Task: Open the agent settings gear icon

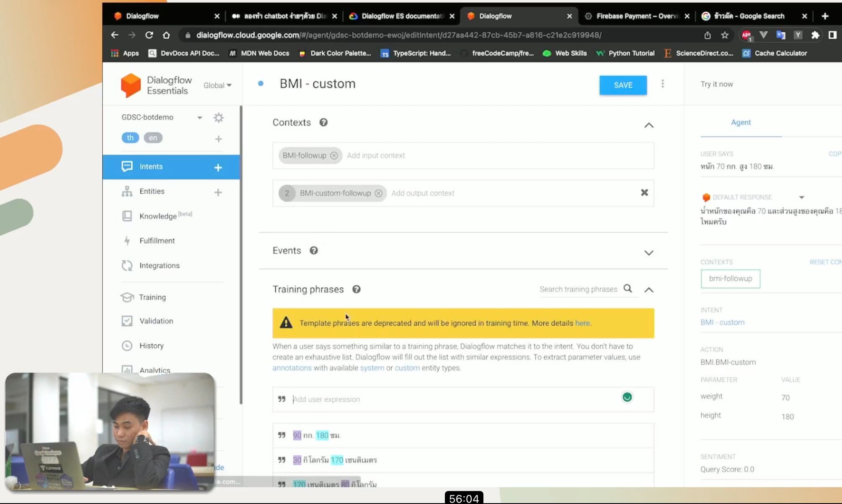Action: (x=218, y=118)
